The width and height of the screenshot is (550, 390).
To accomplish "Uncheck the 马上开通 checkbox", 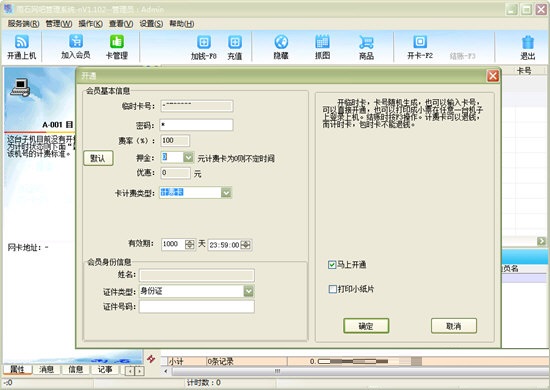I will [332, 265].
